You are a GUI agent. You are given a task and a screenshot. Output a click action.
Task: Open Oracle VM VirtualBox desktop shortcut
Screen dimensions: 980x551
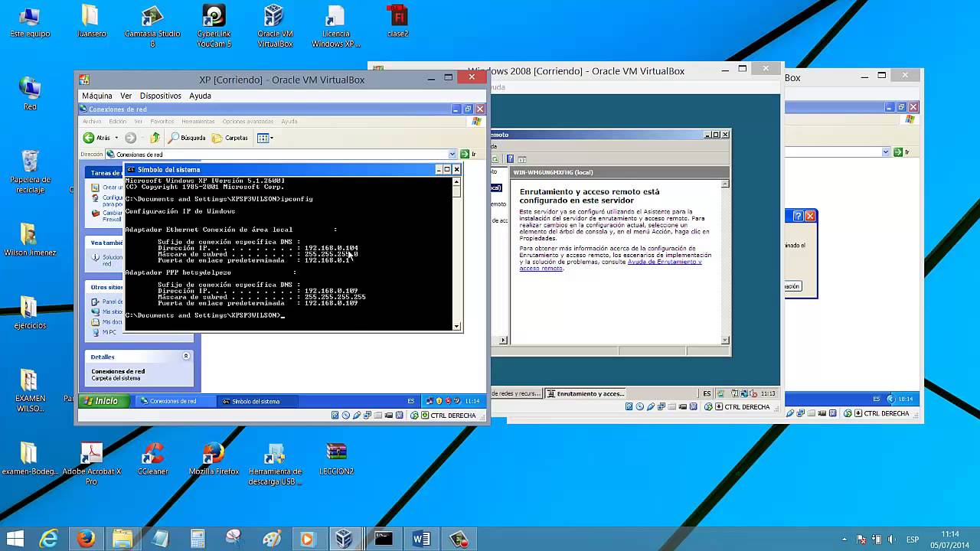(x=274, y=25)
